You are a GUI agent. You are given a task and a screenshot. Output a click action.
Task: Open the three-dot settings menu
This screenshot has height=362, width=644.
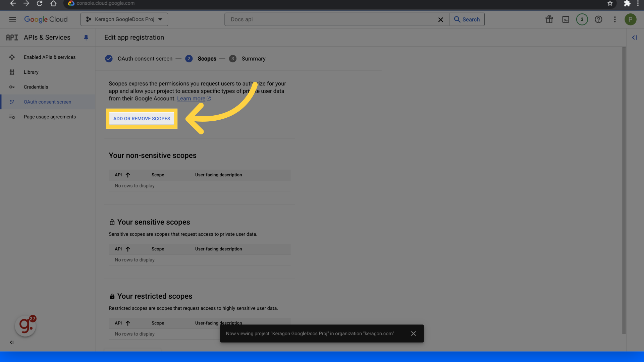click(x=615, y=19)
